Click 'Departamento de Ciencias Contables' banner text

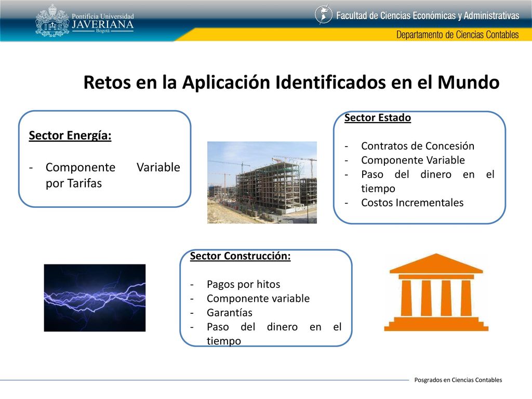coord(457,35)
